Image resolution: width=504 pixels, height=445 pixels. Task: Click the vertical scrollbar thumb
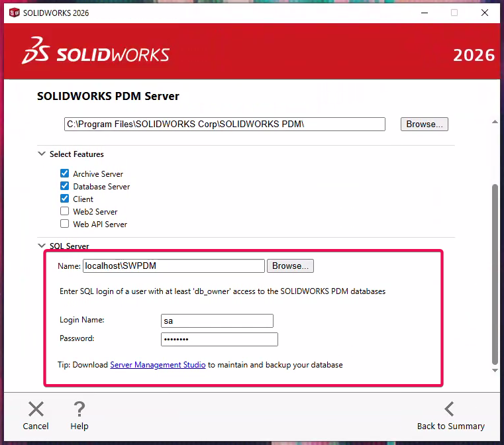[x=494, y=272]
